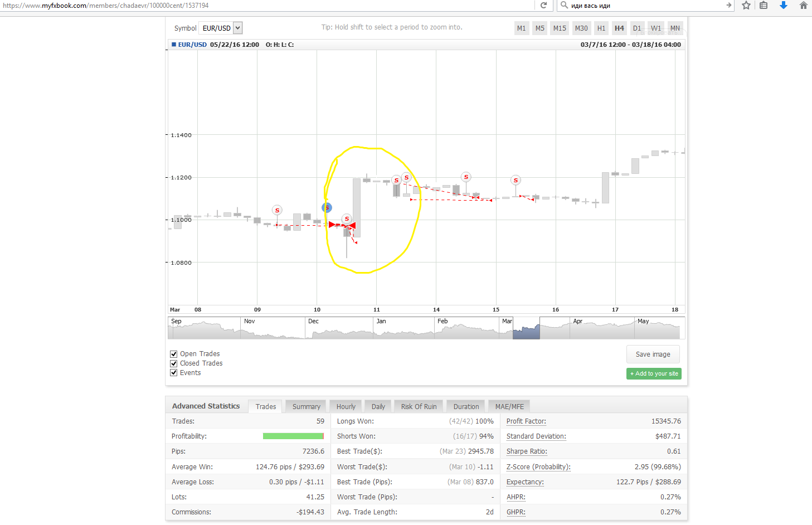The image size is (812, 525).
Task: Open the Summary tab
Action: pyautogui.click(x=307, y=406)
